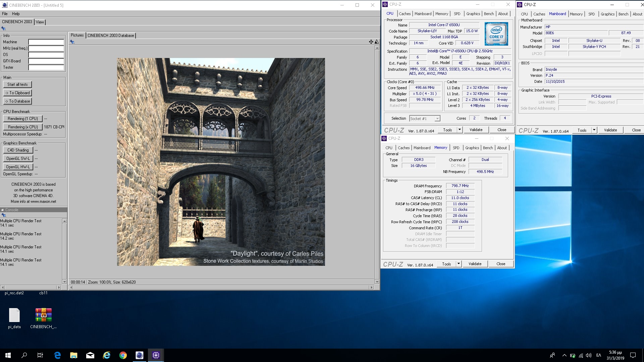
Task: Click the pin icon under Pictures tab
Action: click(72, 42)
